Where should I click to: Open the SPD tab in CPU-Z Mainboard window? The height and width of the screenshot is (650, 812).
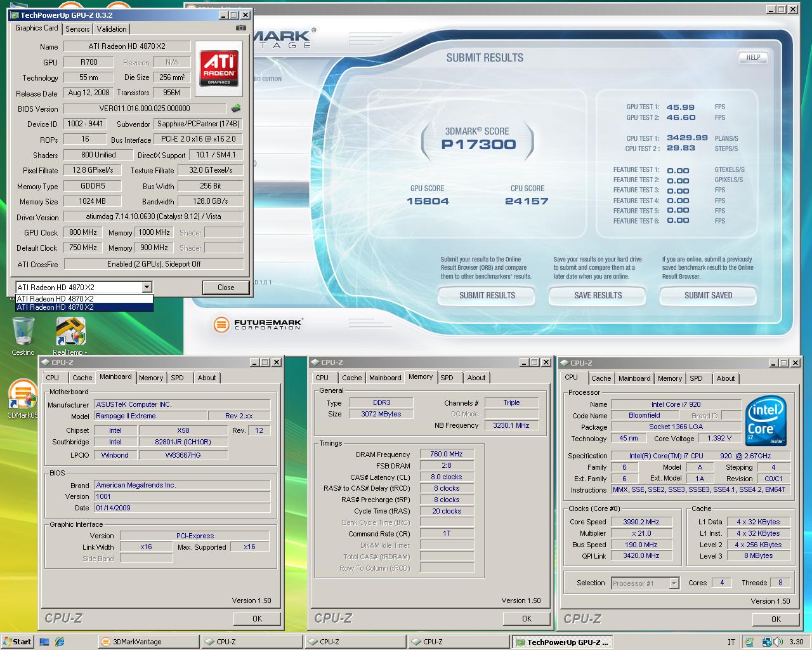(178, 378)
